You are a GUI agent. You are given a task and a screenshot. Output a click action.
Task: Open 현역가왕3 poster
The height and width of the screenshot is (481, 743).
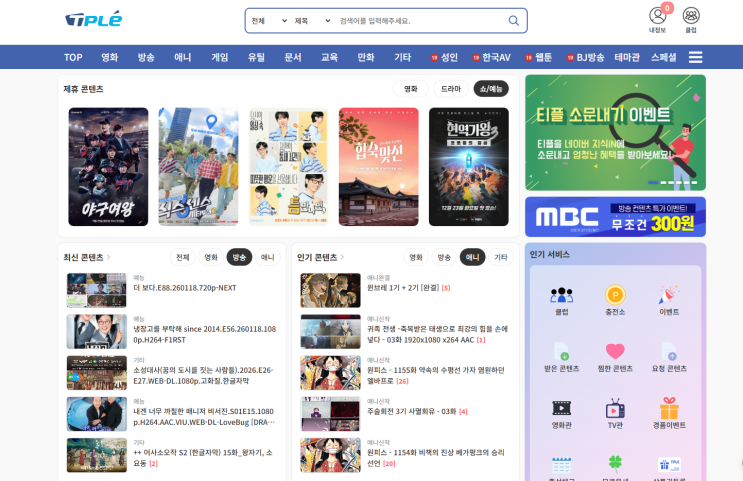coord(469,167)
